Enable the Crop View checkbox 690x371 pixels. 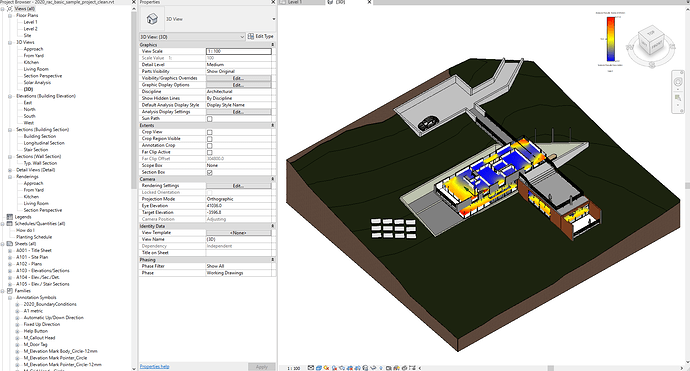point(209,132)
